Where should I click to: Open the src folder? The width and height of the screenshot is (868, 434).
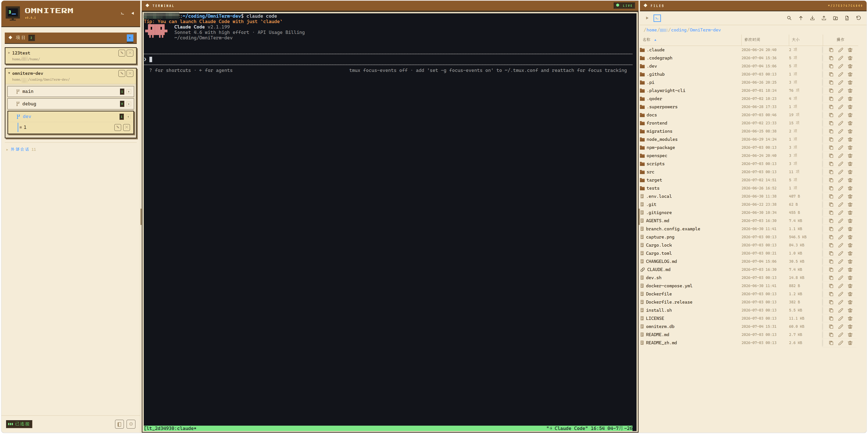coord(650,172)
